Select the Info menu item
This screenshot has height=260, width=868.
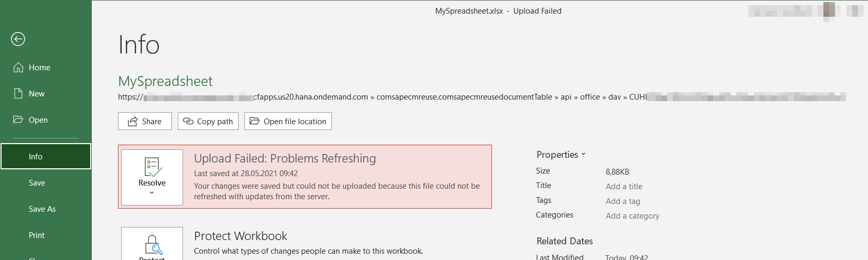click(x=46, y=156)
